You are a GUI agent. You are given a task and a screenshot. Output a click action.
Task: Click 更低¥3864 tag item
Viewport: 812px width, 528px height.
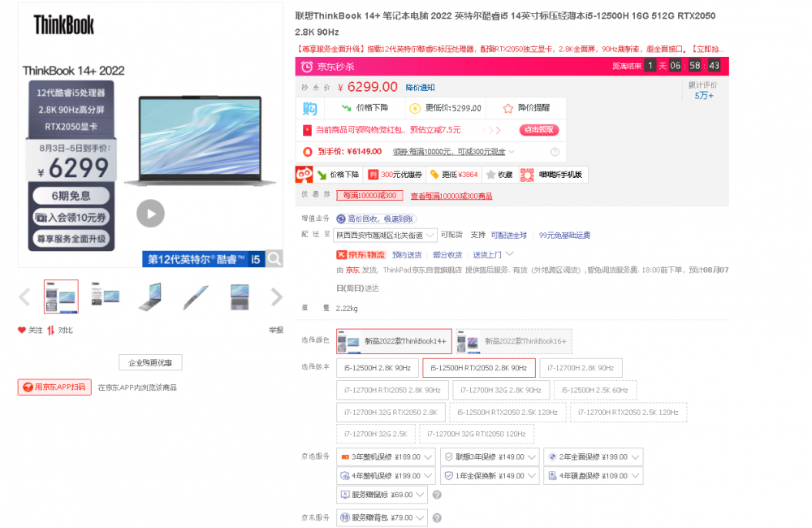pyautogui.click(x=454, y=175)
